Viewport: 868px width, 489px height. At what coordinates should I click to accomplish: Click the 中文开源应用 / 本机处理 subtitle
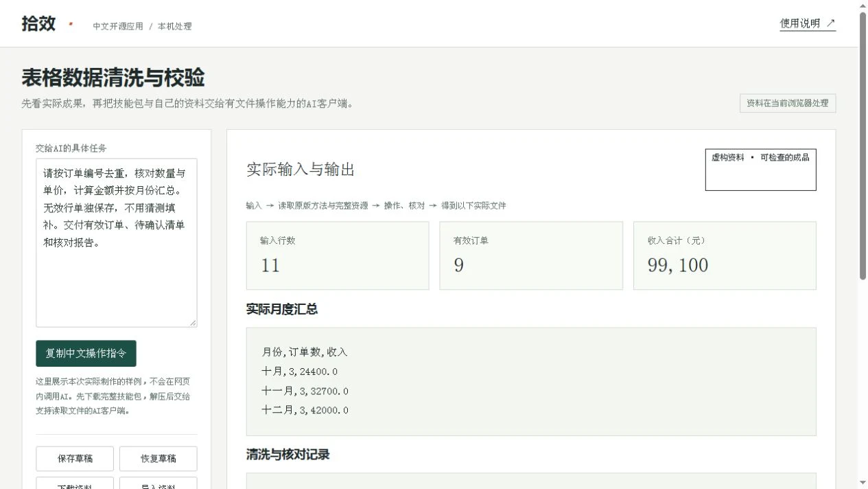point(143,27)
